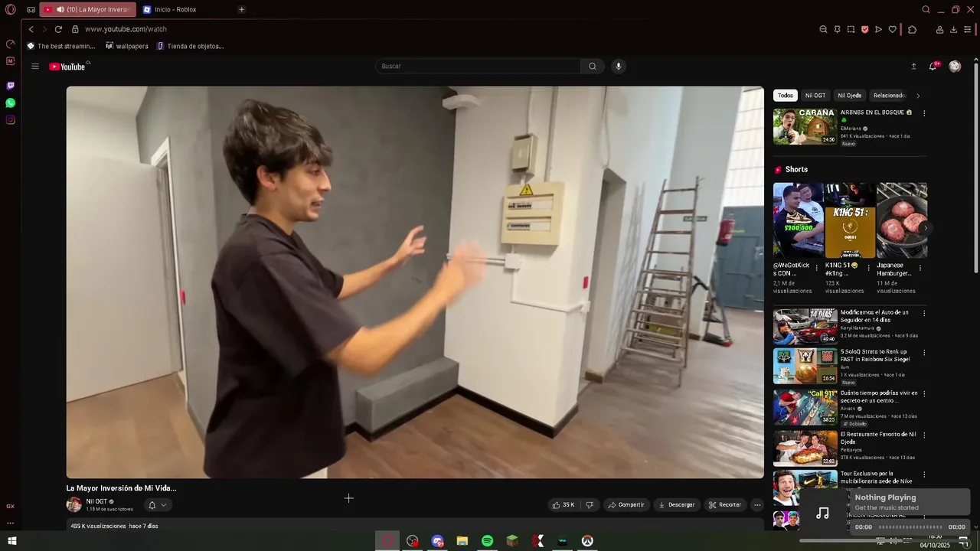Viewport: 980px width, 551px height.
Task: Go back to the previous page
Action: 31,29
